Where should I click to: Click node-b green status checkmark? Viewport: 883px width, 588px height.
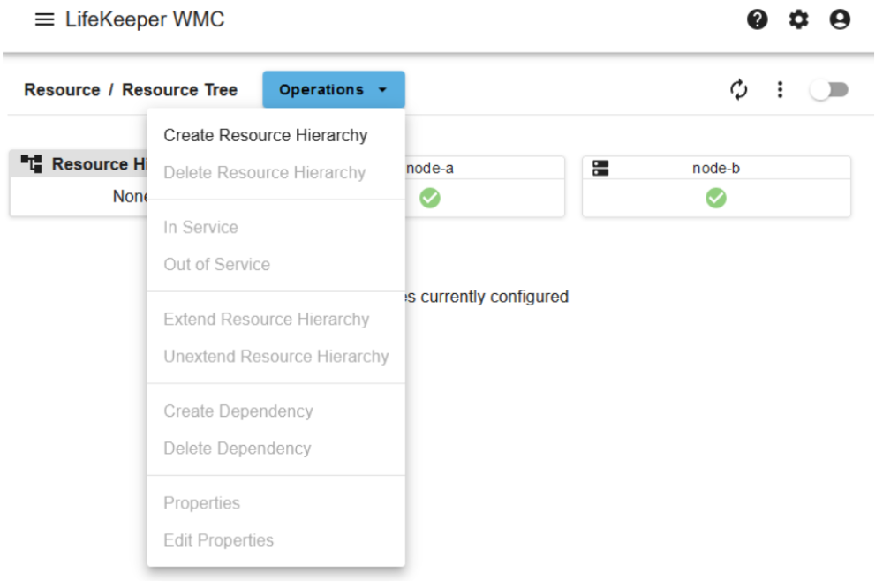[716, 199]
